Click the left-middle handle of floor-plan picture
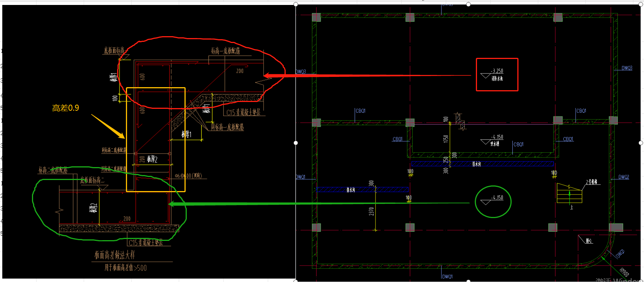Screen dimensions: 644x282 (x=296, y=143)
